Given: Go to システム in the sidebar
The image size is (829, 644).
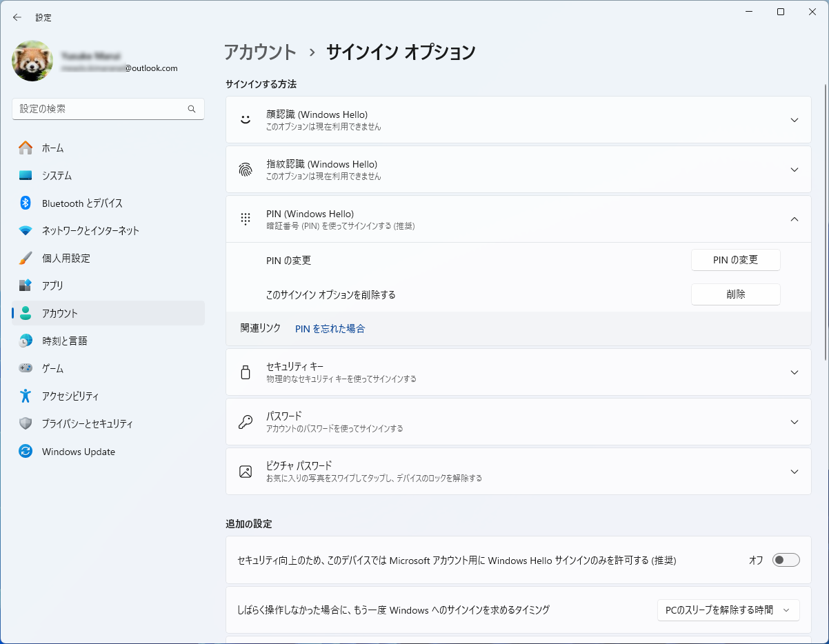Looking at the screenshot, I should pos(57,175).
